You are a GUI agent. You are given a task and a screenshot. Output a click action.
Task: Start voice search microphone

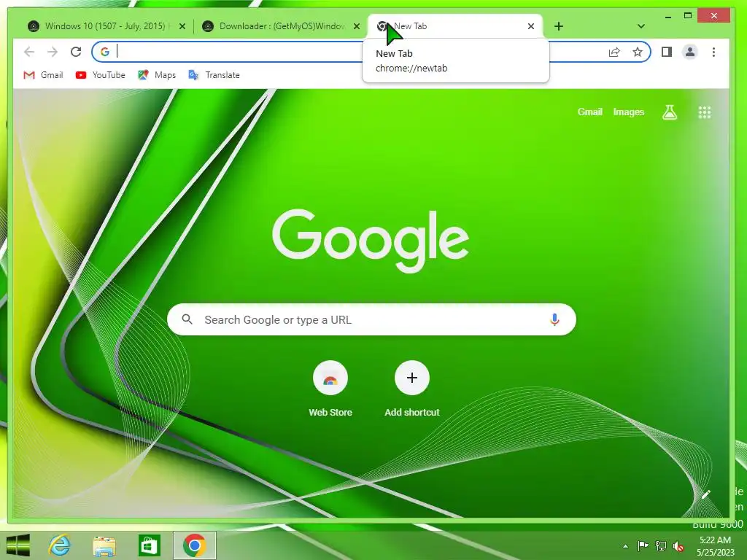coord(554,319)
